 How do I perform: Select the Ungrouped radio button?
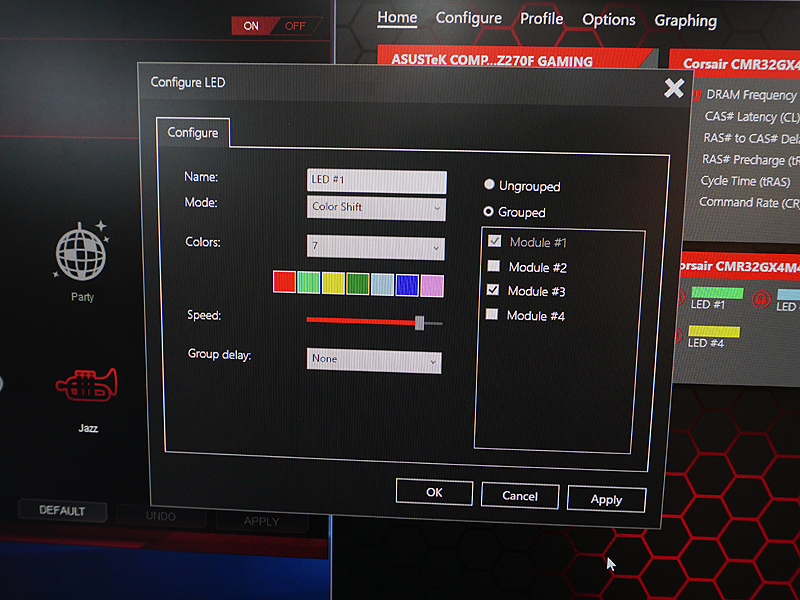(x=489, y=184)
